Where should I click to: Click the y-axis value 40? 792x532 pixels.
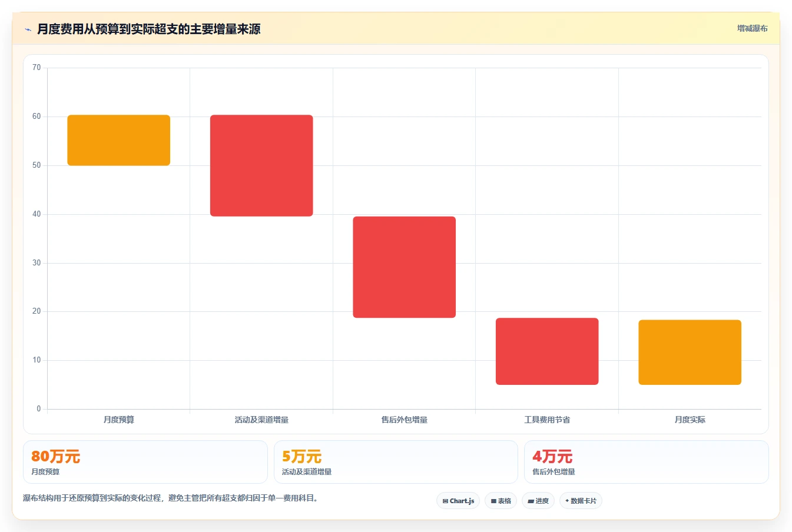tap(37, 214)
